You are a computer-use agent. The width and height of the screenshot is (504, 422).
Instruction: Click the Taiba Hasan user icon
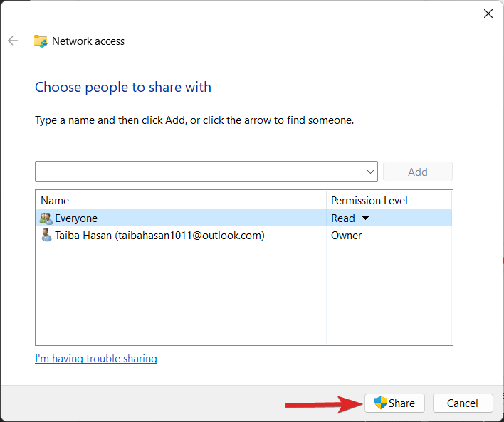click(x=46, y=236)
